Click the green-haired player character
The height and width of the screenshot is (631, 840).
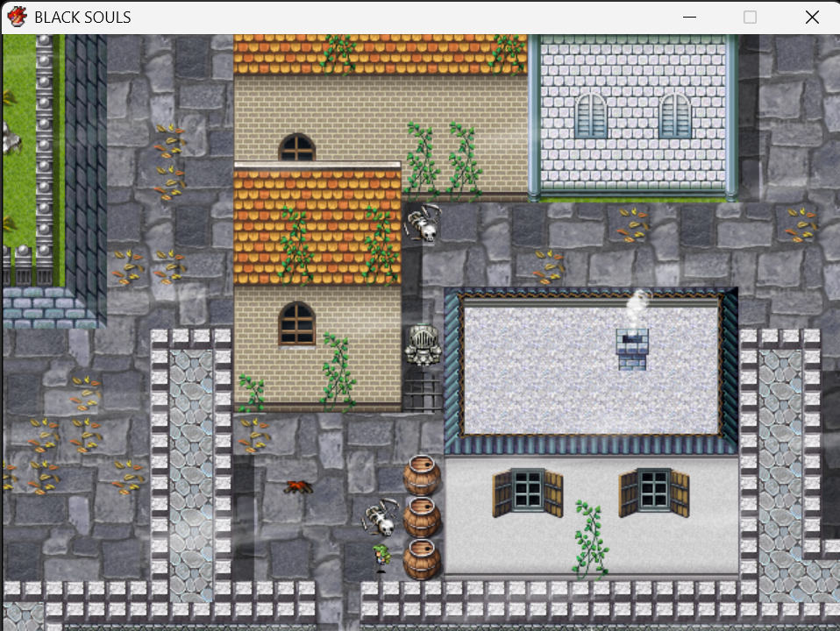coord(381,558)
